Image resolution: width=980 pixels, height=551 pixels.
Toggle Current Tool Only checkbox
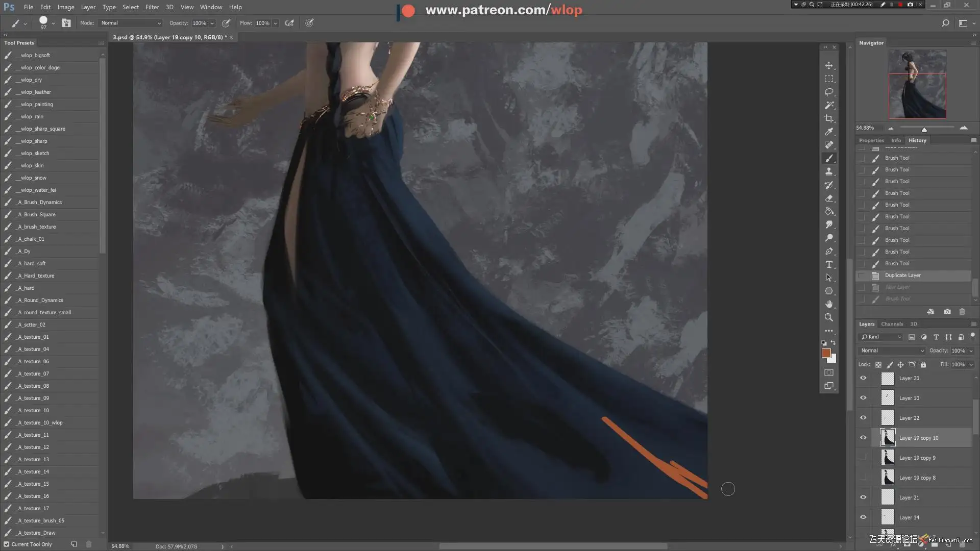[7, 544]
